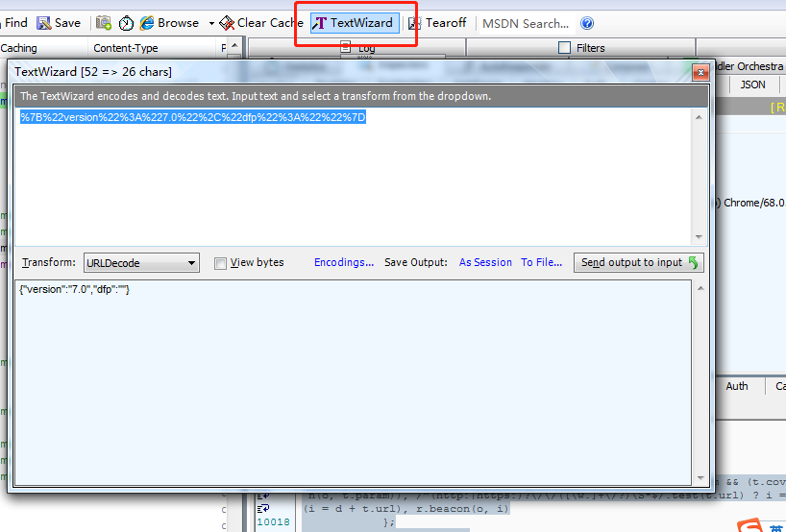Image resolution: width=786 pixels, height=532 pixels.
Task: Click the Find toolbar item
Action: click(x=15, y=23)
